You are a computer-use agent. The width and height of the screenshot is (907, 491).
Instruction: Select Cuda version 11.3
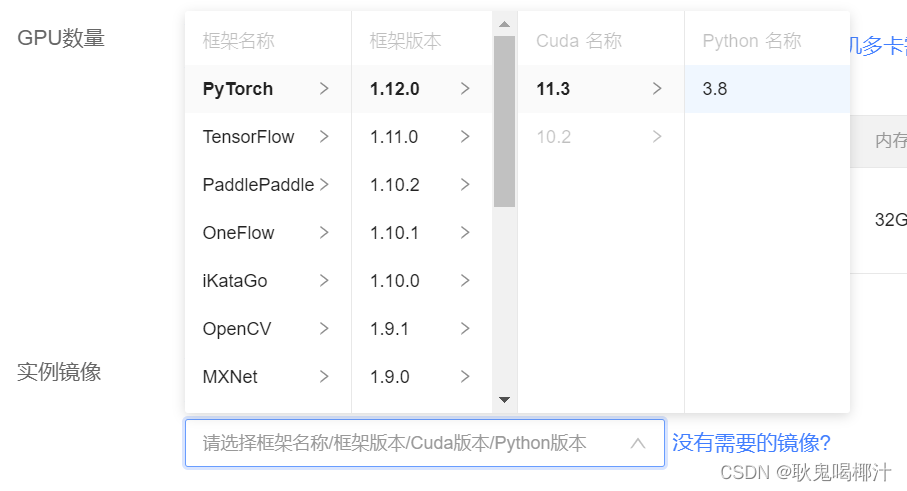600,88
